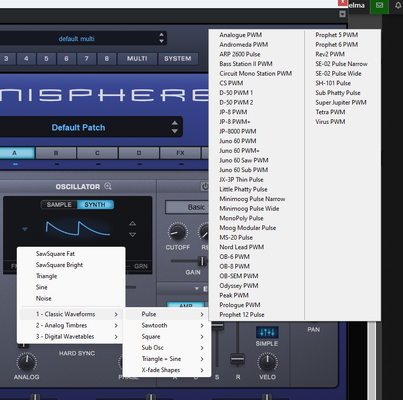
Task: Click the ANALOG knob
Action: pos(27,362)
